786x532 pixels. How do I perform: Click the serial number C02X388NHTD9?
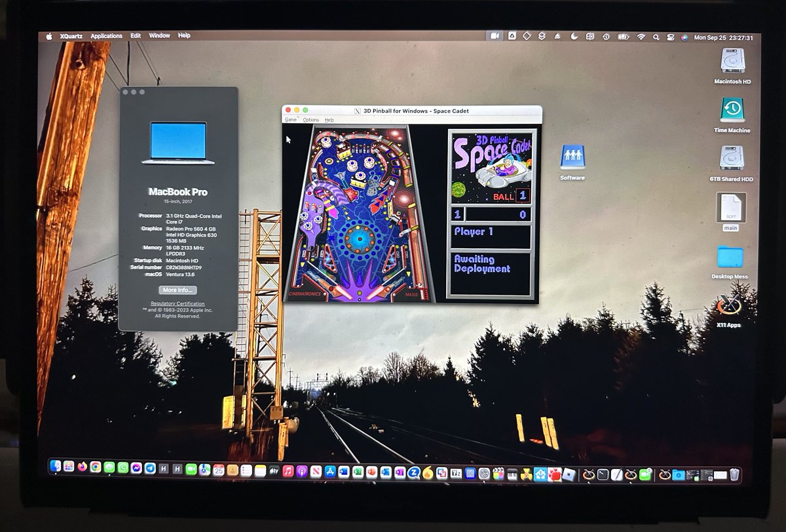(184, 267)
